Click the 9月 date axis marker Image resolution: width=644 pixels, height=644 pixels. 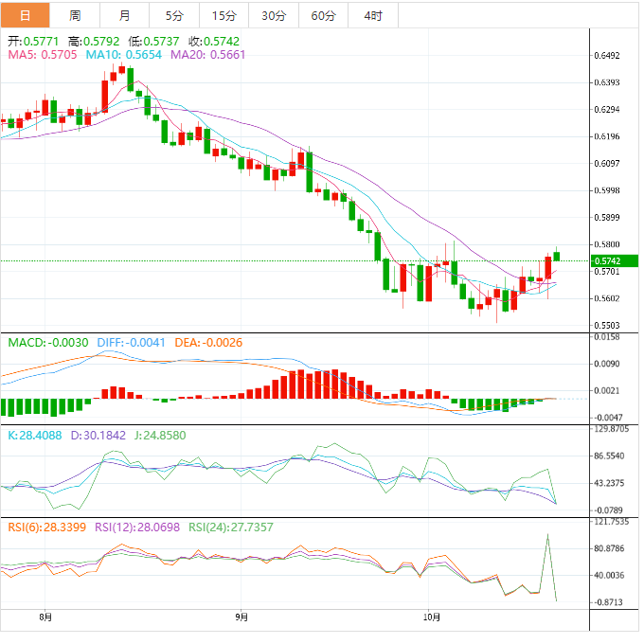(241, 617)
